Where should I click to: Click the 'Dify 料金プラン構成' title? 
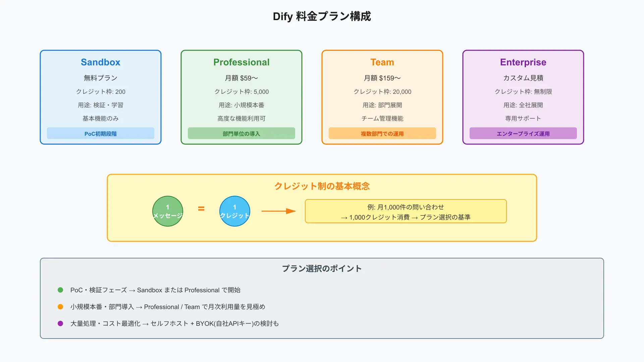(322, 16)
